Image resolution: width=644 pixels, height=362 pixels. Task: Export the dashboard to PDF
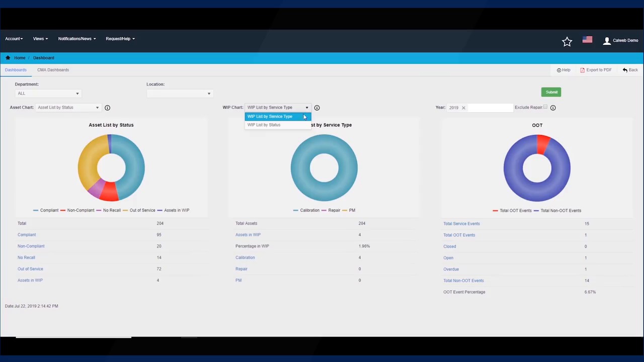coord(596,70)
